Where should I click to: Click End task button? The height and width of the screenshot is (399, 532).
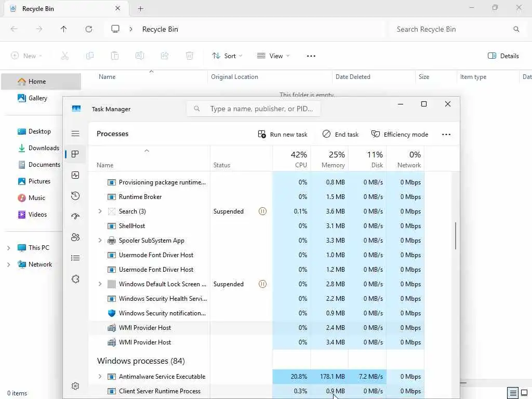click(x=340, y=135)
